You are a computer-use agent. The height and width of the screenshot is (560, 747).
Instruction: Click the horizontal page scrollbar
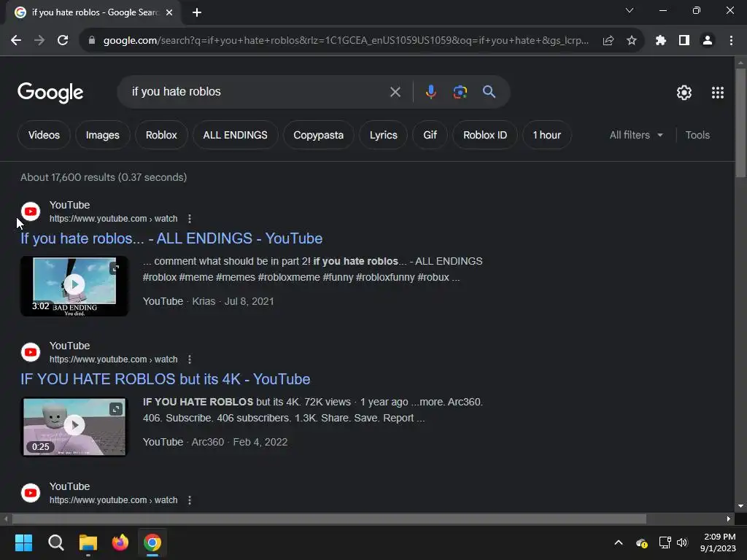click(329, 518)
